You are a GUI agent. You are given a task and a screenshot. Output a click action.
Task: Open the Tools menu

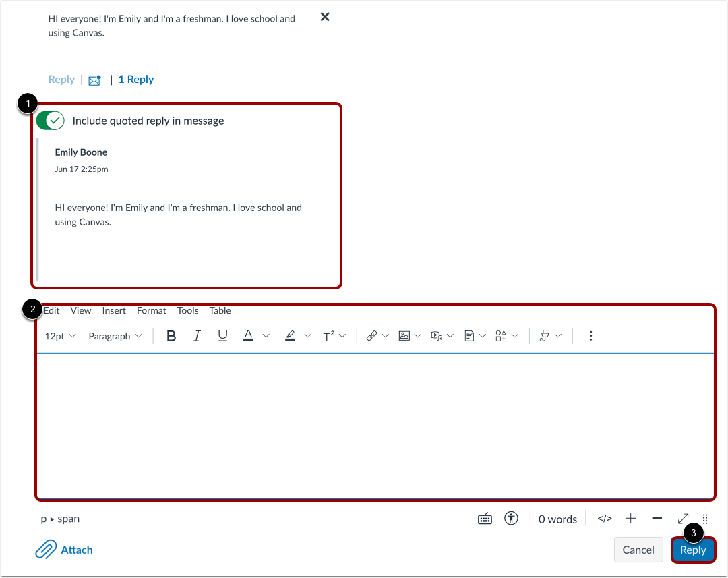coord(187,310)
